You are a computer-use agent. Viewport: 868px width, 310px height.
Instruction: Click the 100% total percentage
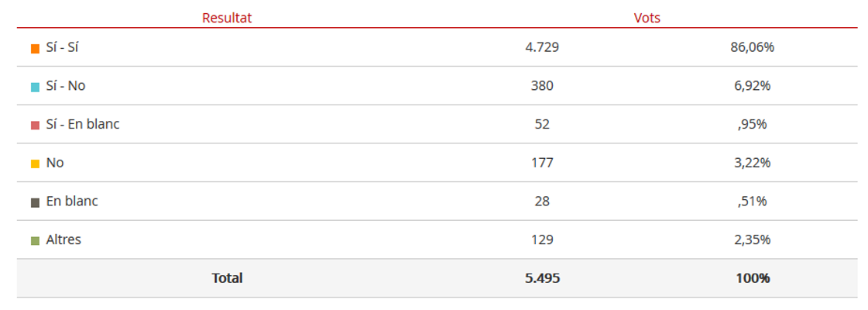[753, 278]
